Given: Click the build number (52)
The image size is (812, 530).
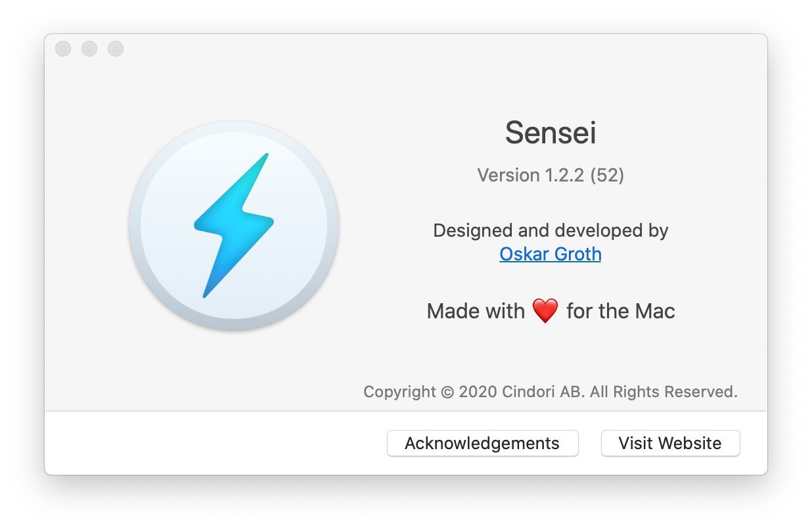Looking at the screenshot, I should [607, 175].
